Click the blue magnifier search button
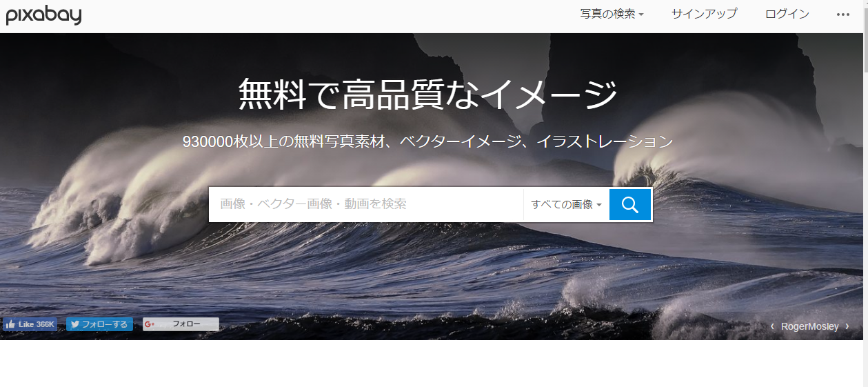The width and height of the screenshot is (868, 387). click(x=630, y=204)
